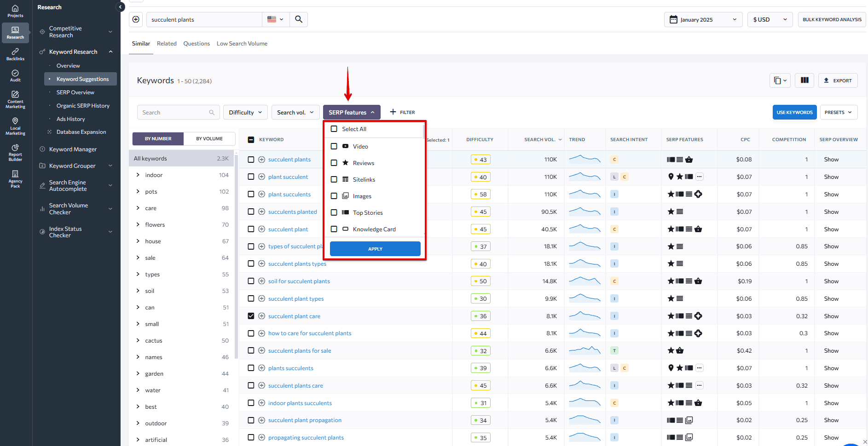Enable the Select All checkbox

tap(334, 129)
